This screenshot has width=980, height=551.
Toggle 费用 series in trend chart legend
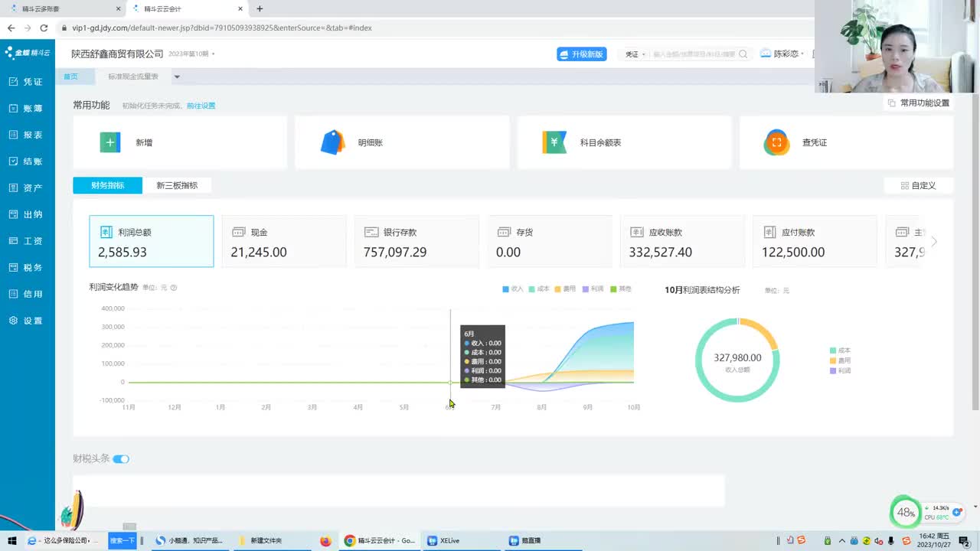(x=565, y=289)
